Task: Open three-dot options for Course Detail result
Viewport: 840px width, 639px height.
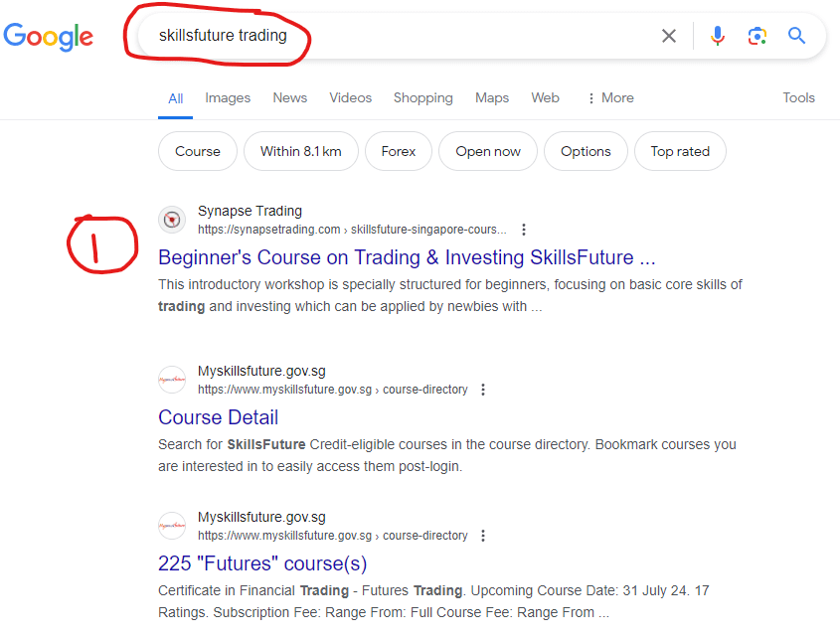Action: point(483,390)
